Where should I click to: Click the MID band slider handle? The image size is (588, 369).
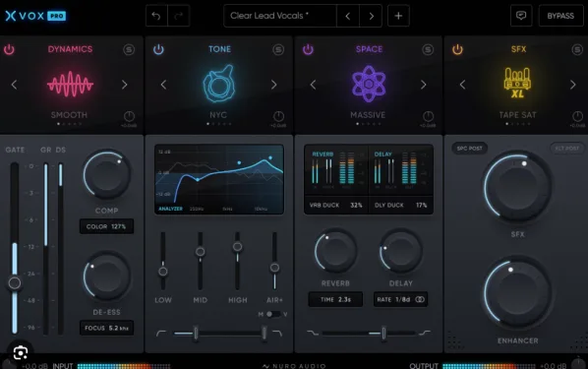click(201, 252)
